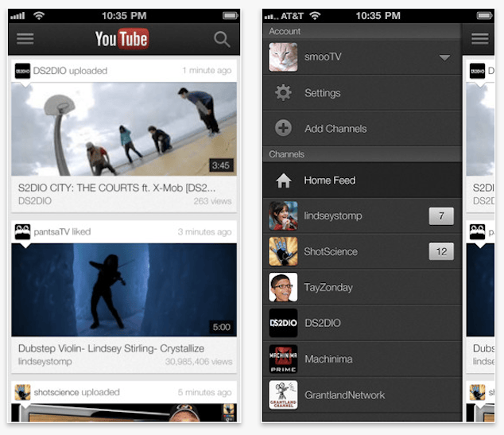Click the 'Channels' section header
The width and height of the screenshot is (504, 435).
(x=362, y=154)
